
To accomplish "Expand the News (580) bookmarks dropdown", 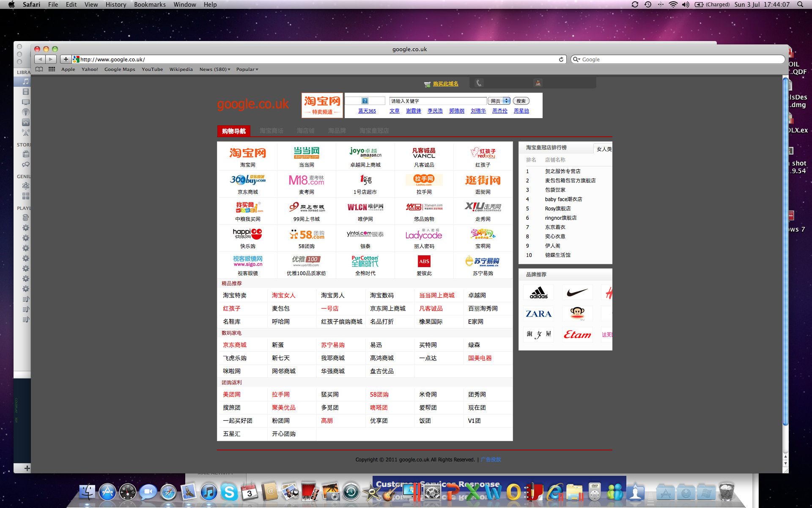I will click(x=215, y=69).
